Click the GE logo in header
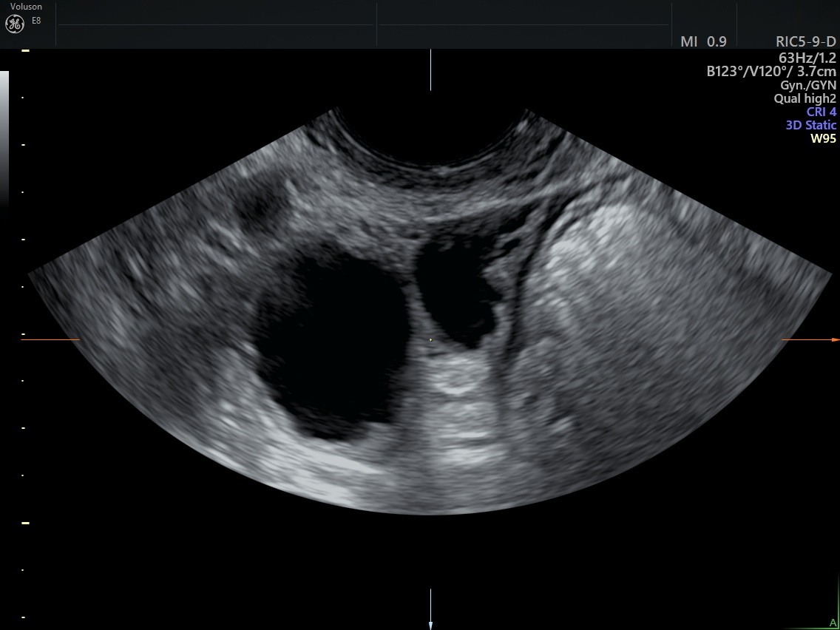 point(14,24)
